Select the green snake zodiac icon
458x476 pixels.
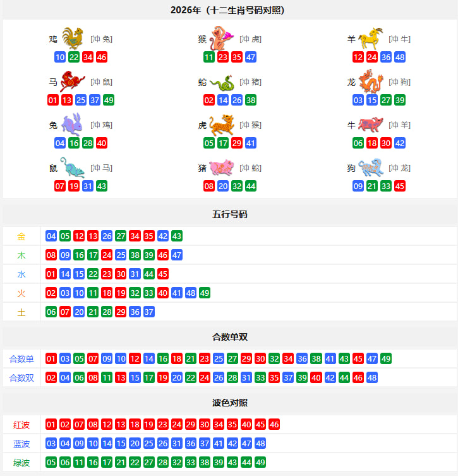pos(222,83)
